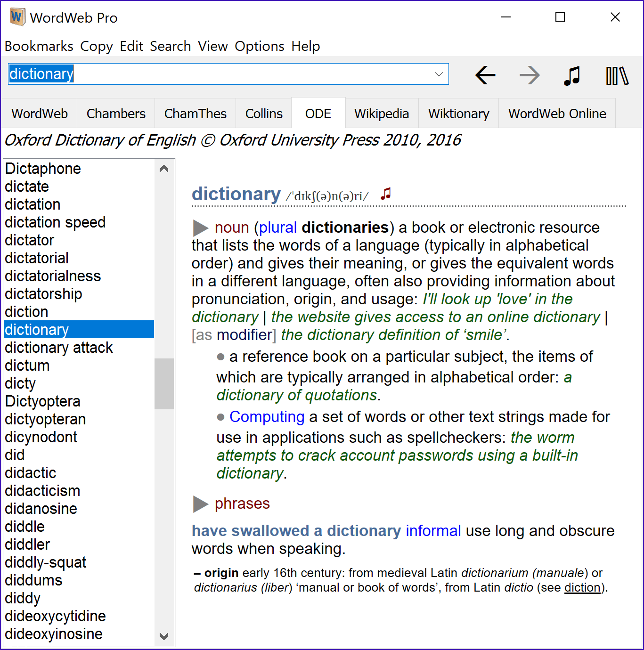644x650 pixels.
Task: Open the Search menu
Action: [170, 46]
